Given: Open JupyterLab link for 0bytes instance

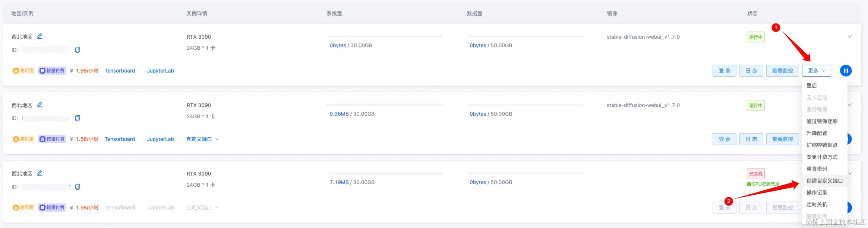Looking at the screenshot, I should [x=160, y=71].
